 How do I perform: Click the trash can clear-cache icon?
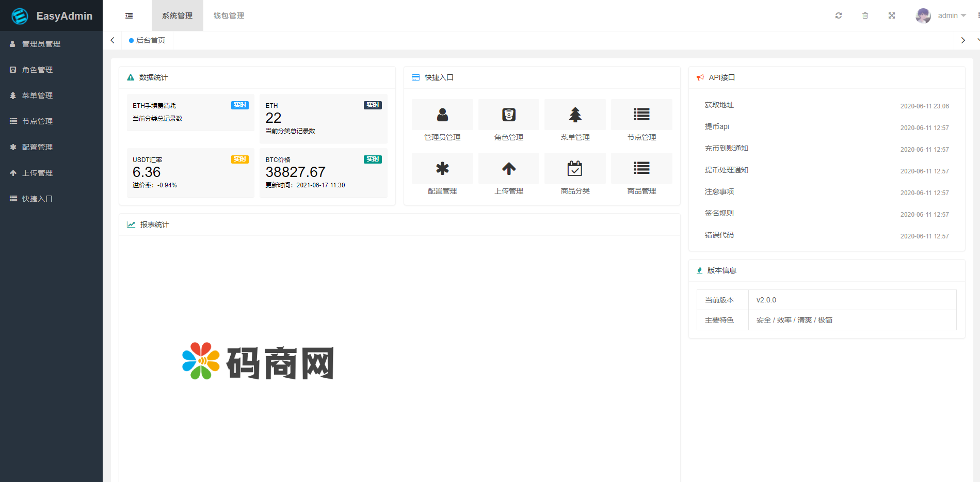[865, 15]
